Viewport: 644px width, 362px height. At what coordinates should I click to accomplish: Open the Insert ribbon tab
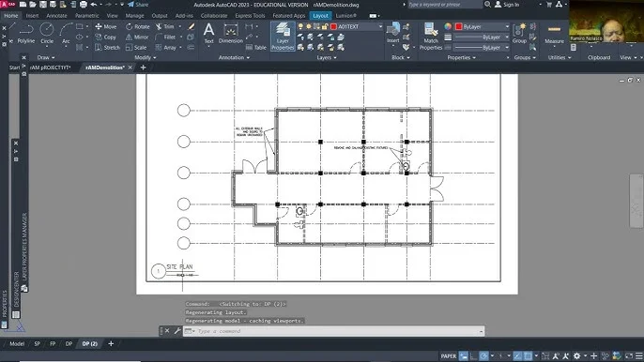pyautogui.click(x=32, y=16)
